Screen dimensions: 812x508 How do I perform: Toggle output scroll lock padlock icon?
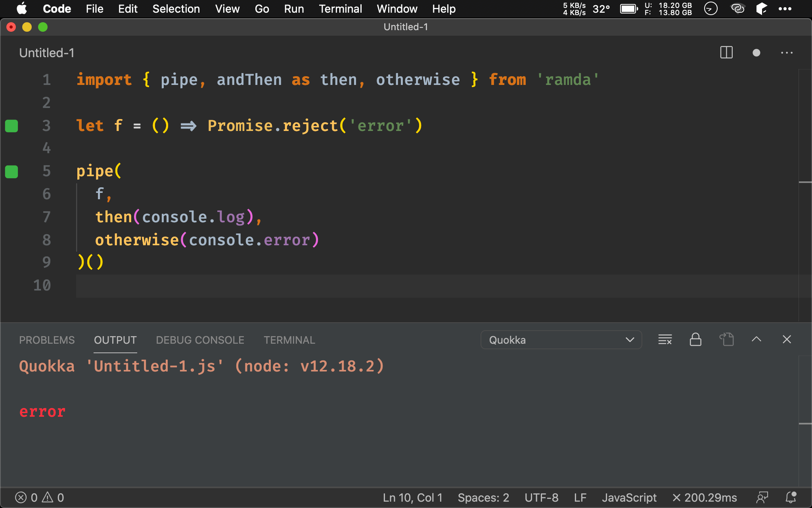(x=695, y=340)
